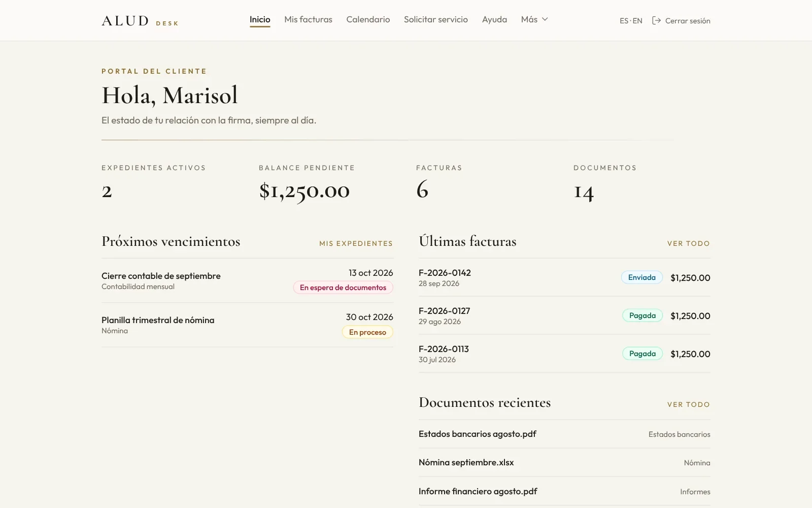
Task: Click the Informes category label
Action: click(695, 492)
